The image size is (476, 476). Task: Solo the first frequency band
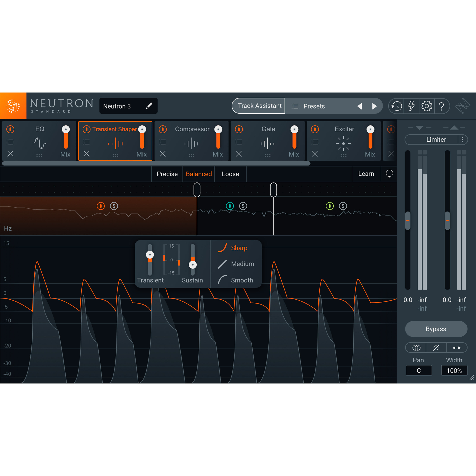[114, 206]
